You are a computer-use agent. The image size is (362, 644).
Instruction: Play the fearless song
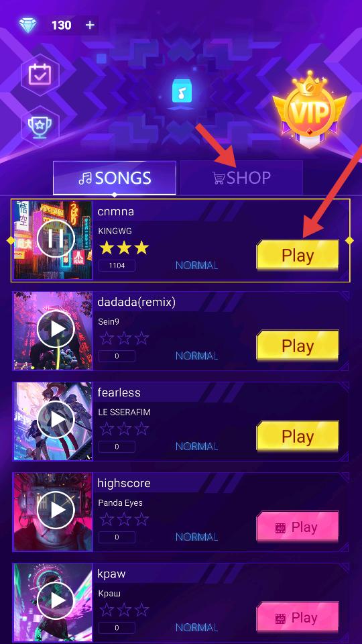click(298, 436)
